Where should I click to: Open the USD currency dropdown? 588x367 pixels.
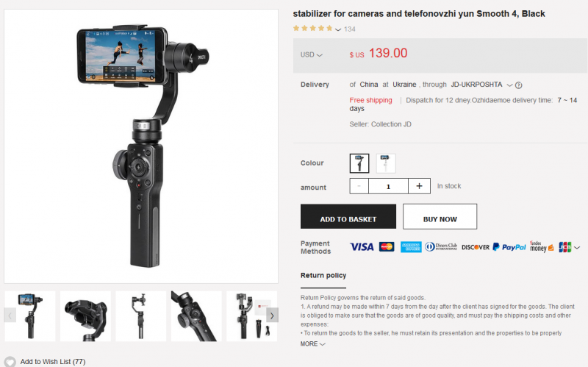[x=311, y=54]
